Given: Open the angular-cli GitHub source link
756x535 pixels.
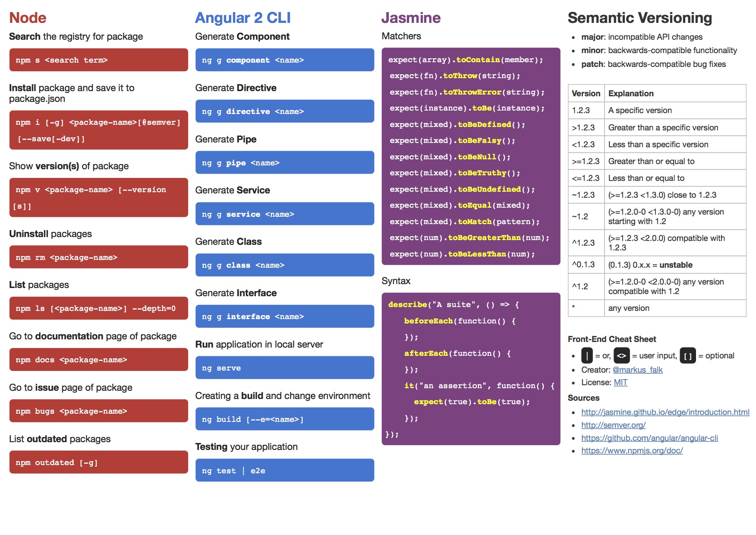Looking at the screenshot, I should [x=649, y=438].
